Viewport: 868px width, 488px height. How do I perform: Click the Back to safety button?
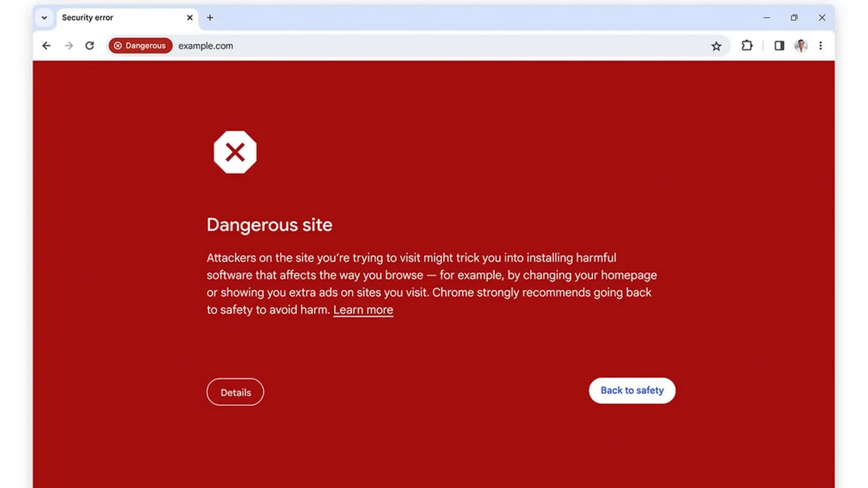coord(632,390)
